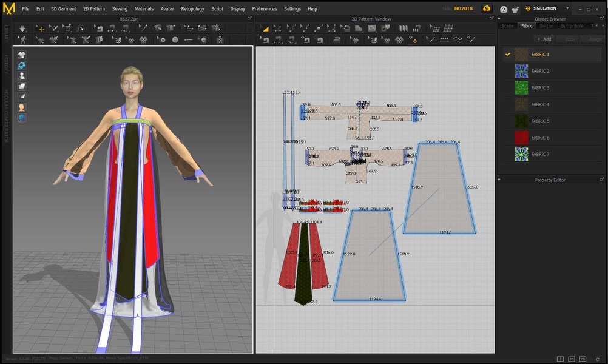The height and width of the screenshot is (364, 608).
Task: Select the FABRIC 2 blue pattern swatch
Action: [x=521, y=71]
